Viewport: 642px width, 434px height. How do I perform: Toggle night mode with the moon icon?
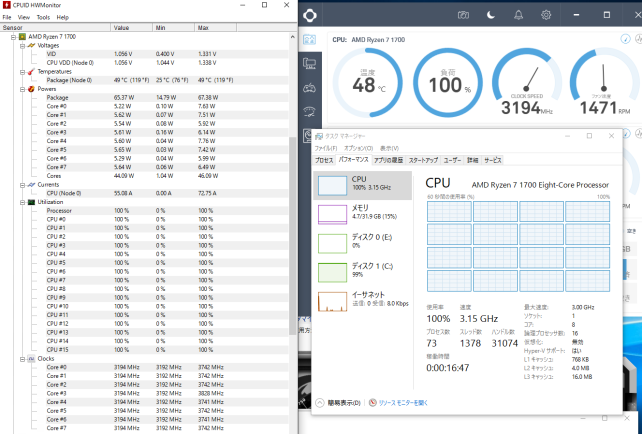point(491,16)
